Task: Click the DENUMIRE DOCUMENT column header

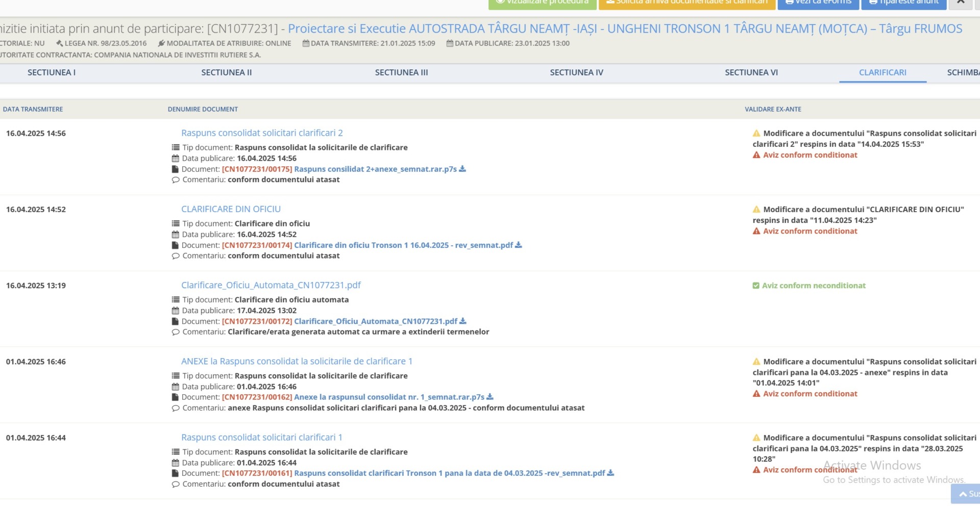Action: pyautogui.click(x=203, y=109)
